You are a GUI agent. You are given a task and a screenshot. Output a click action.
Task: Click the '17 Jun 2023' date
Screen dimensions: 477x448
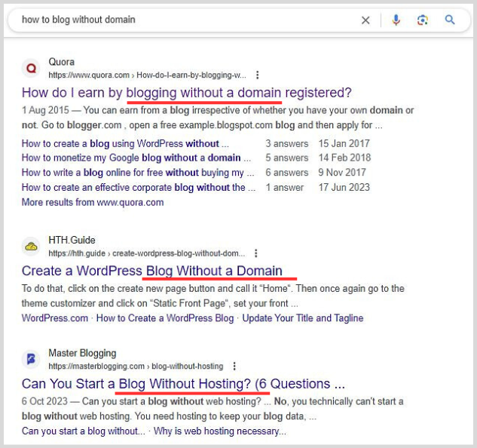(344, 187)
